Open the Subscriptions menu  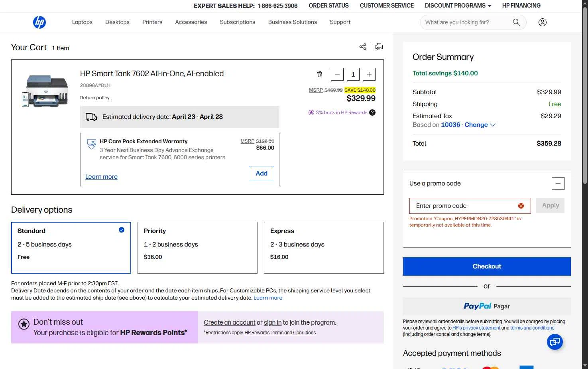238,22
